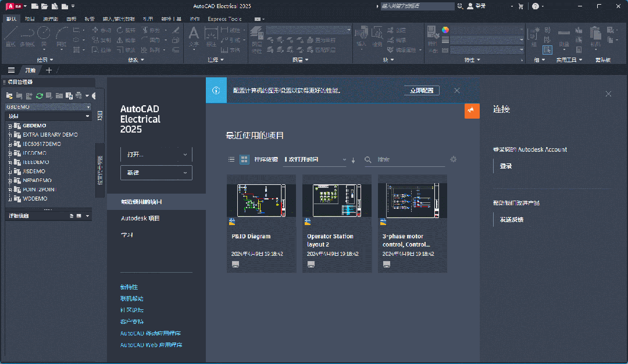Select the Line draw tool
This screenshot has width=628, height=364.
[11, 37]
